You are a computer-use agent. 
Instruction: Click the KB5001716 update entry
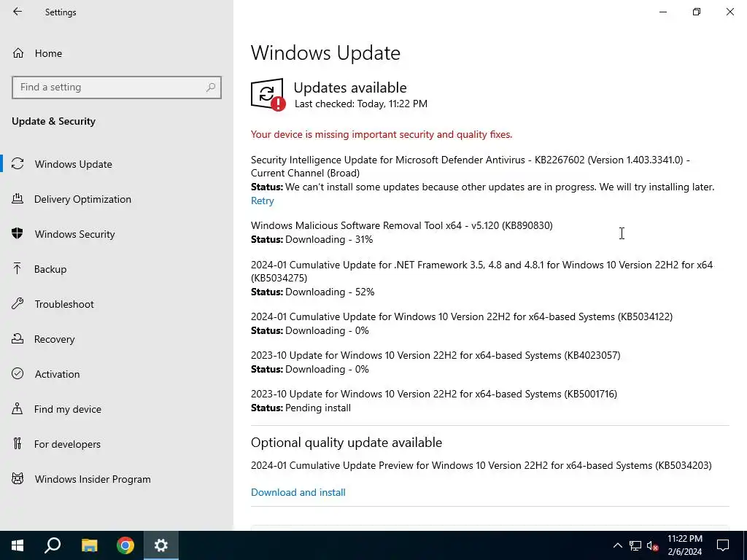click(434, 393)
